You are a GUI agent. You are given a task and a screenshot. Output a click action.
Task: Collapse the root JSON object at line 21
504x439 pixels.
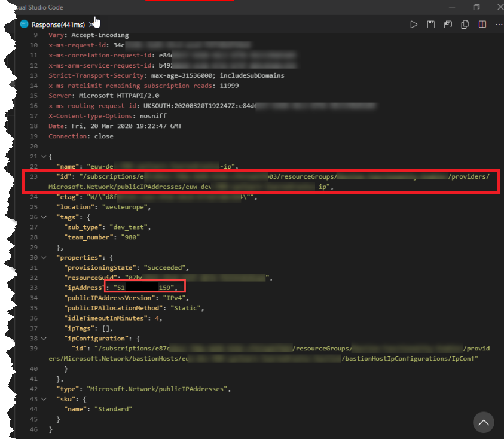pos(44,156)
